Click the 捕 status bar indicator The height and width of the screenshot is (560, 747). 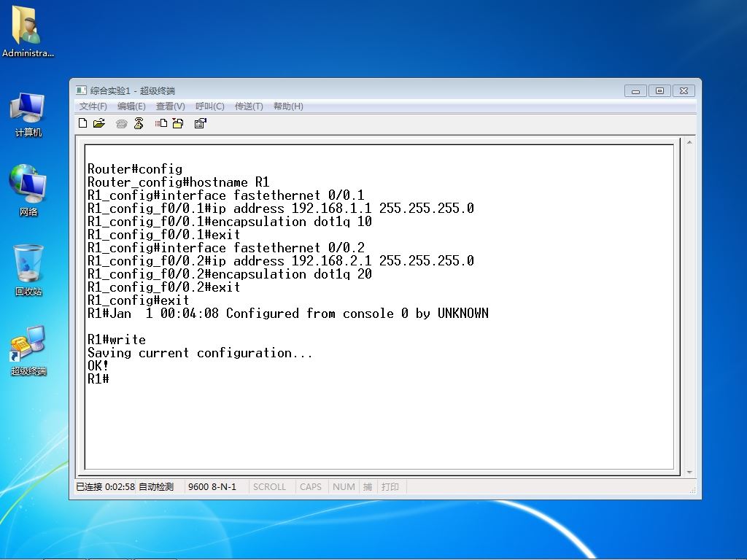coord(368,486)
